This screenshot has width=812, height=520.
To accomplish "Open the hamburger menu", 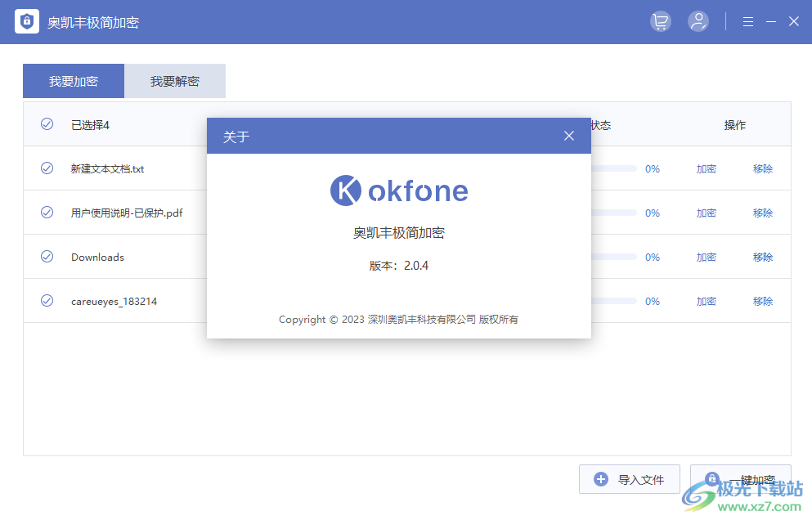I will 747,22.
